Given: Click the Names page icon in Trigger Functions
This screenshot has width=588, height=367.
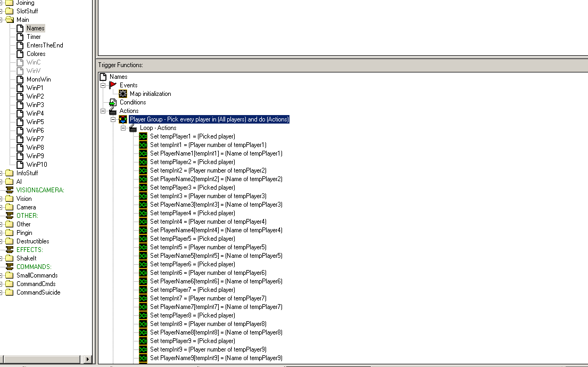Looking at the screenshot, I should [103, 77].
